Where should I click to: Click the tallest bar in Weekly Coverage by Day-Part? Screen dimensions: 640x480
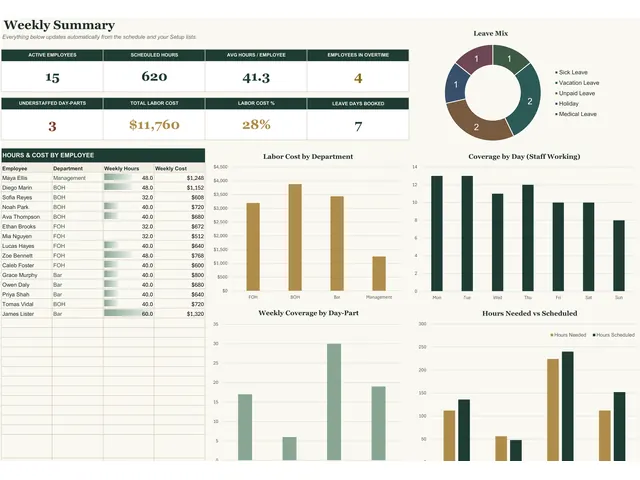tap(334, 402)
